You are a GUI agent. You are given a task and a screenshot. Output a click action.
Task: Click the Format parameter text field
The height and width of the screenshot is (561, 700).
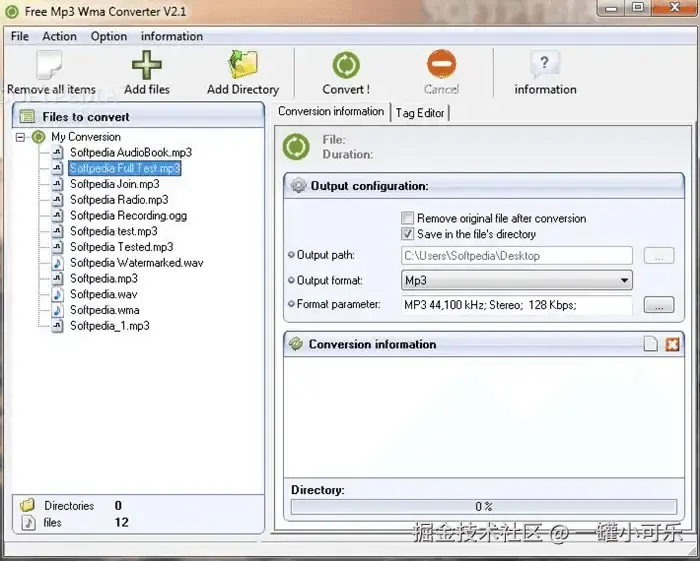[x=517, y=305]
